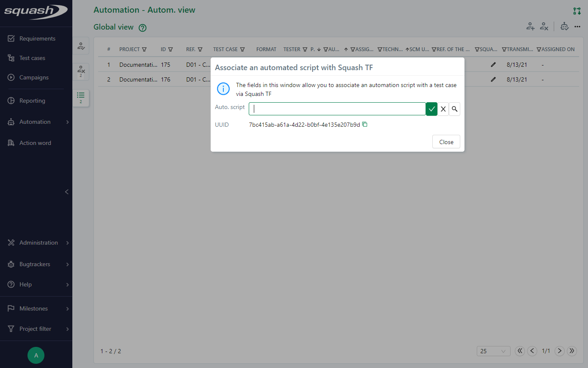Click the assign users icon in toolbar

pos(530,26)
